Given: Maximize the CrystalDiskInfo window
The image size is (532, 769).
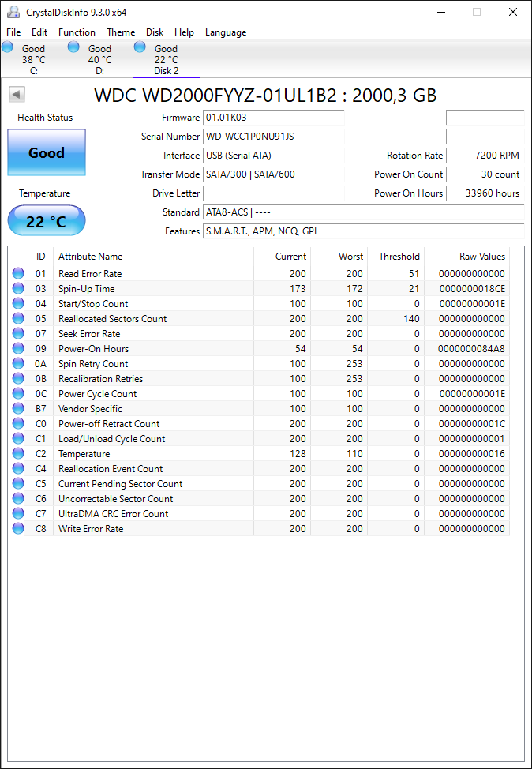Looking at the screenshot, I should tap(477, 13).
